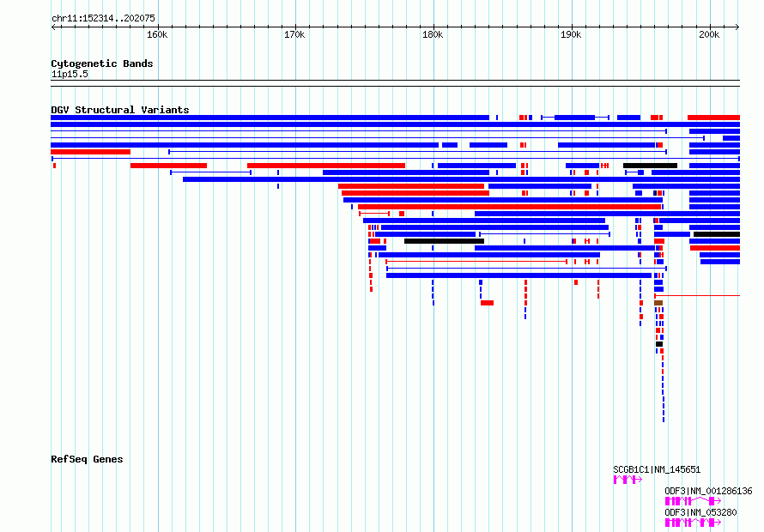
Task: Click the black variant bar past 200k
Action: 717,234
